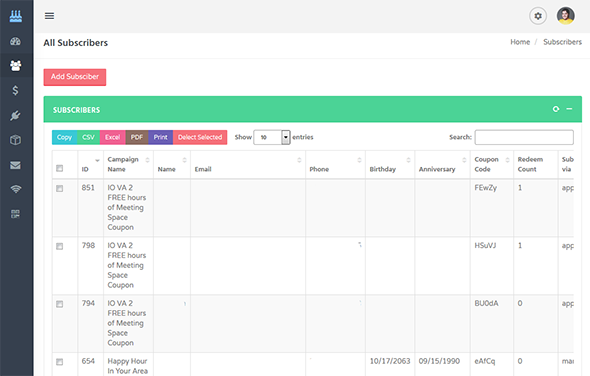Click the Add Subscriber button

[75, 77]
